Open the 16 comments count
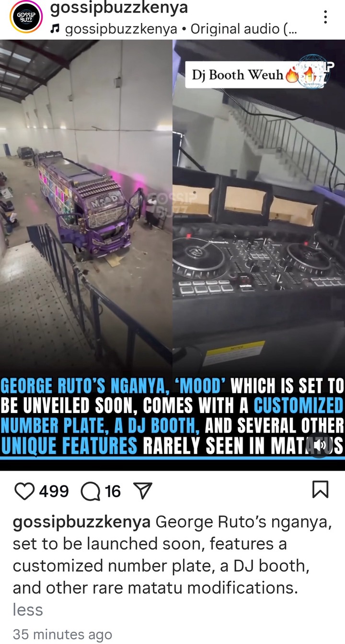The image size is (345, 644). [113, 491]
